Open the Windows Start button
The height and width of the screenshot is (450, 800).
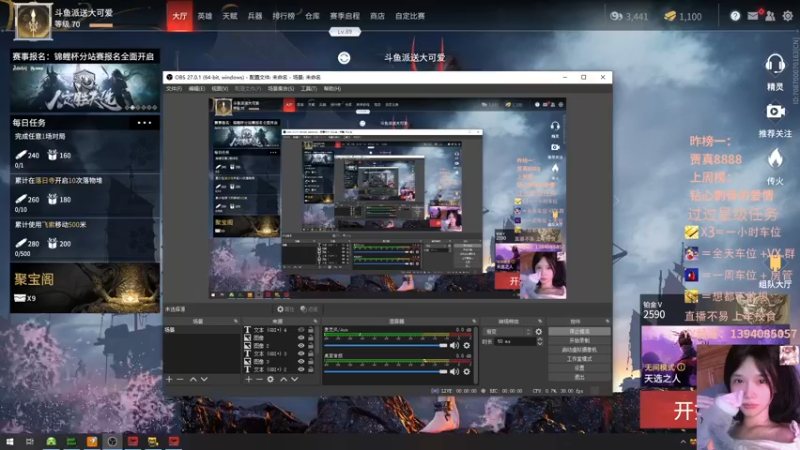(9, 441)
